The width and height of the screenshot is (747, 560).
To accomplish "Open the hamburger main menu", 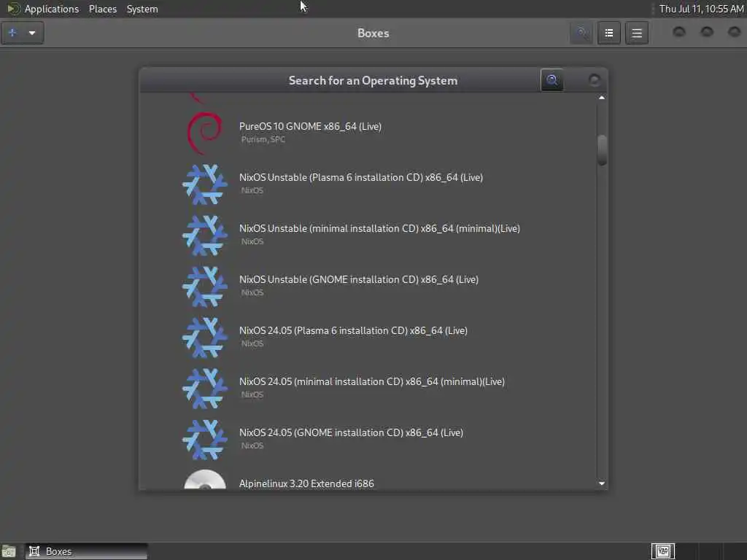I will (637, 33).
